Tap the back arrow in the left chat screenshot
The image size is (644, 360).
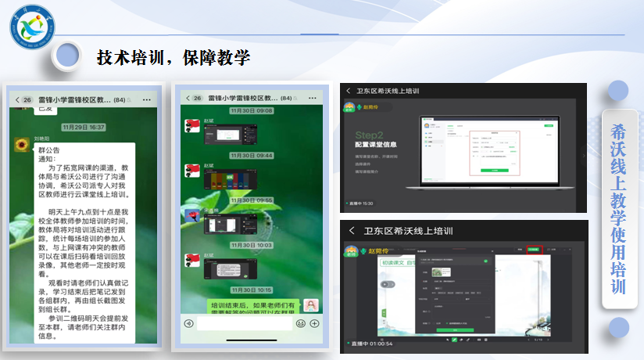point(16,100)
